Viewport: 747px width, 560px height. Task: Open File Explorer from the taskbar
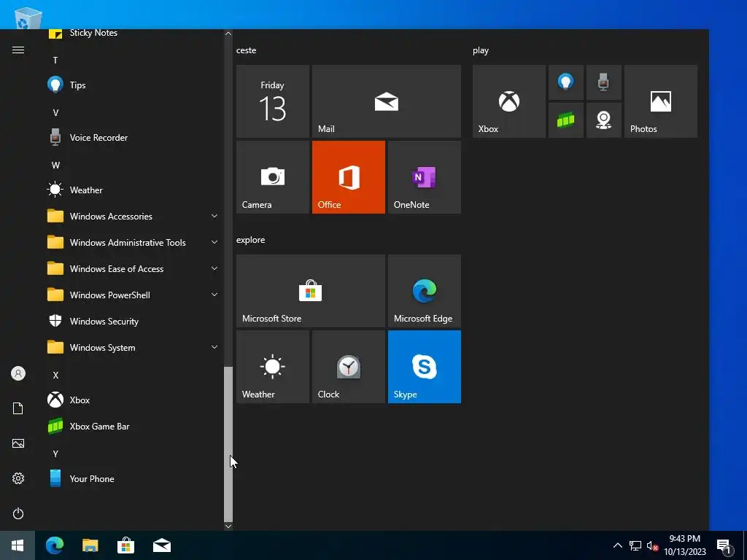[90, 545]
